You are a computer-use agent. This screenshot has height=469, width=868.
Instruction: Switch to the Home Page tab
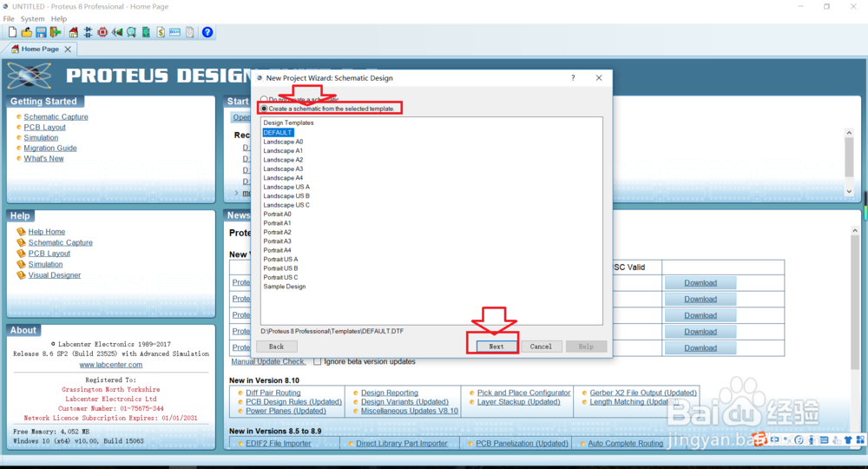[40, 49]
